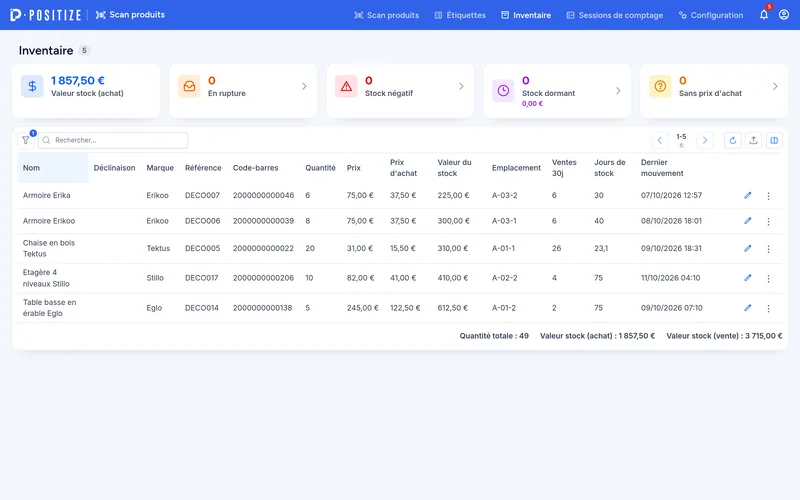Expand the Stock dormant card chevron

(618, 90)
